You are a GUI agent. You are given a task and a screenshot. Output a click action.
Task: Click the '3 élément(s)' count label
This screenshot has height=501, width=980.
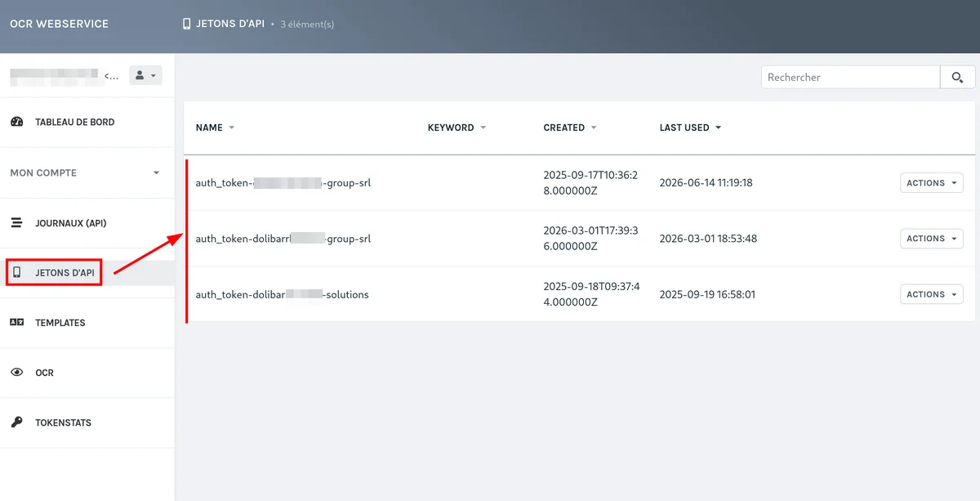(x=307, y=25)
